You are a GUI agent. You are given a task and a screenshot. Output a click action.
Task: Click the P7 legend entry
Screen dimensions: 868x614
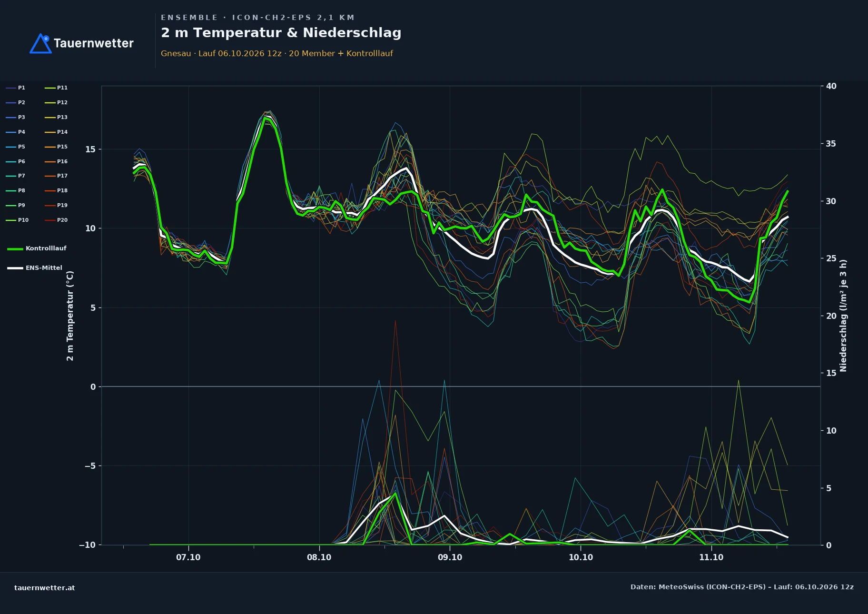16,176
